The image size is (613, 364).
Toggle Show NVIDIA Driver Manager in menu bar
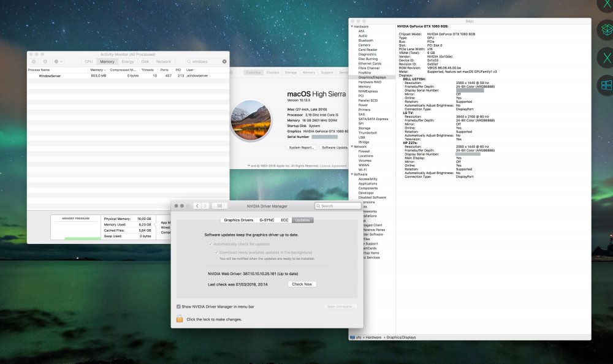point(178,306)
